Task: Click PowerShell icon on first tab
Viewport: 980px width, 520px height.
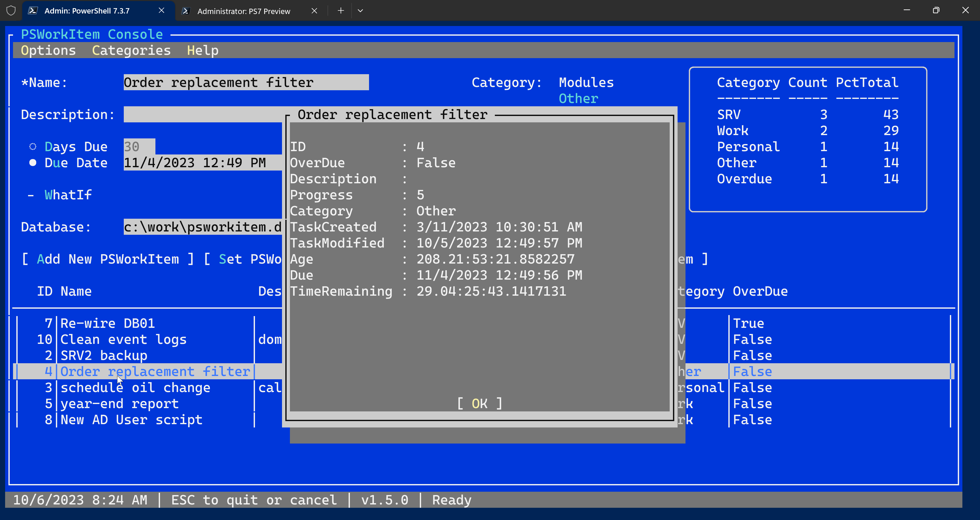Action: point(33,11)
